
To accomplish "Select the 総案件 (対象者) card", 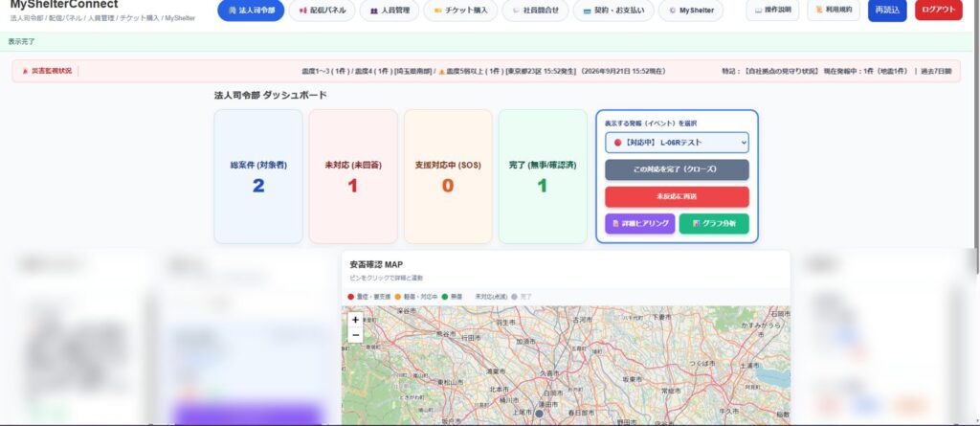I will point(258,176).
